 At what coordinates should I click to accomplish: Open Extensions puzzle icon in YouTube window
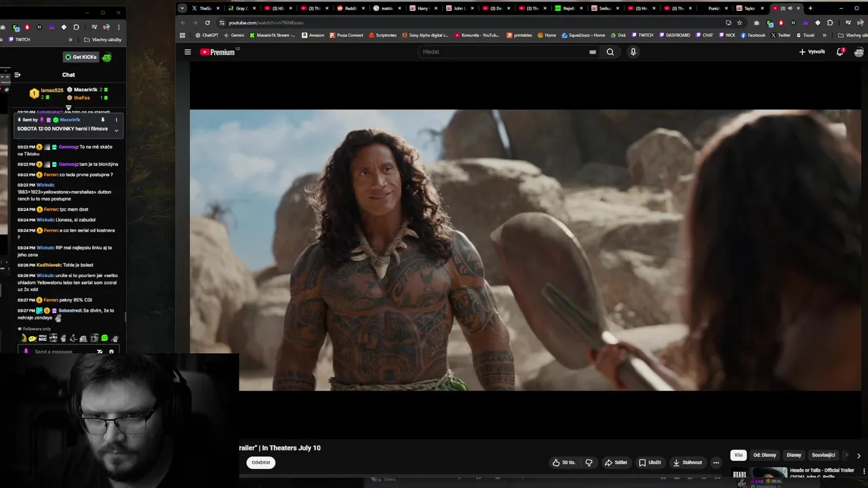[x=830, y=22]
